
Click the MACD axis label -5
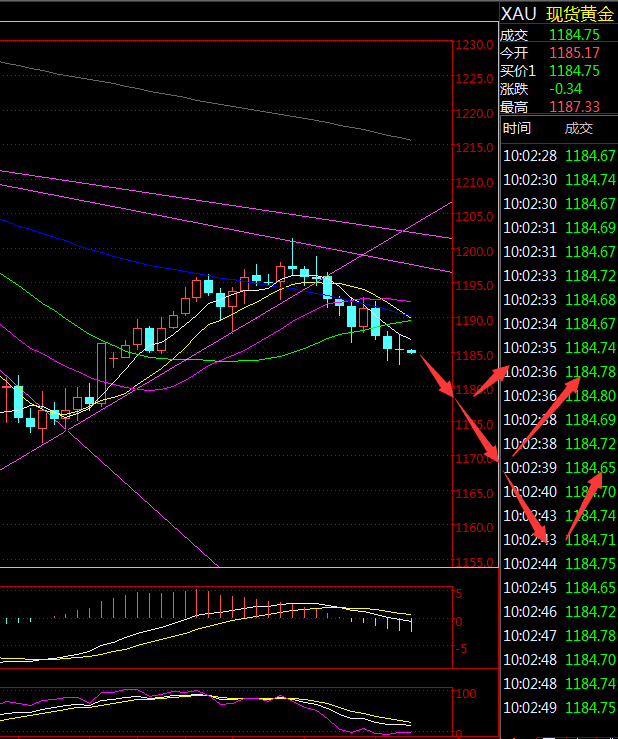(x=461, y=649)
